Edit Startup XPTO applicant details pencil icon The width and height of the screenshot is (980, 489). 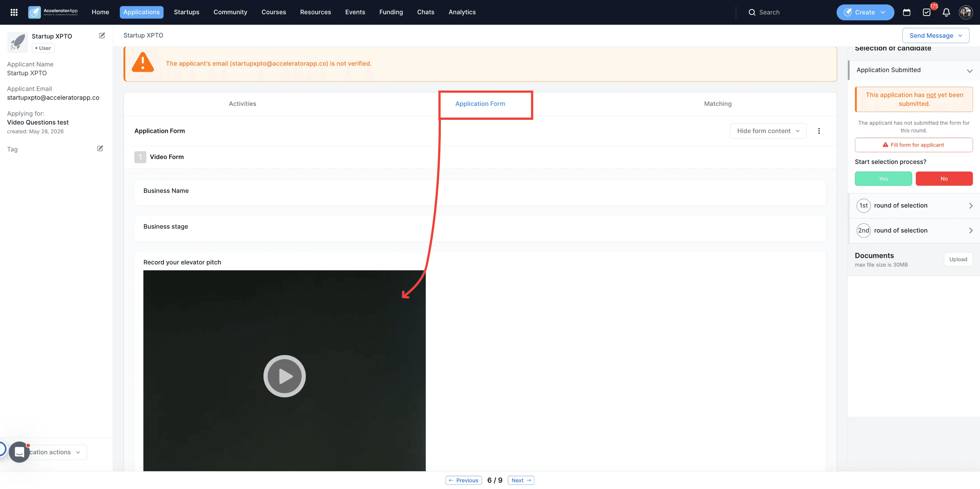coord(102,35)
